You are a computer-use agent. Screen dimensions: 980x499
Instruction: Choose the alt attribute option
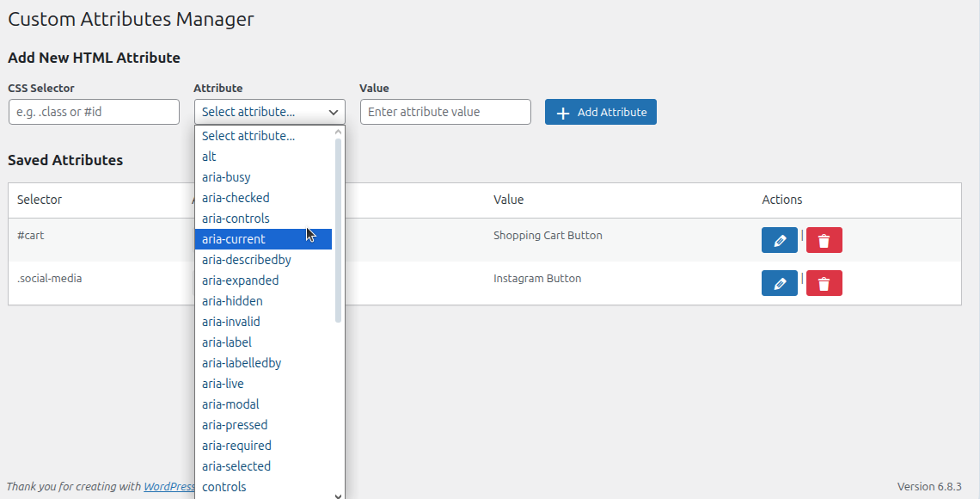(x=209, y=156)
